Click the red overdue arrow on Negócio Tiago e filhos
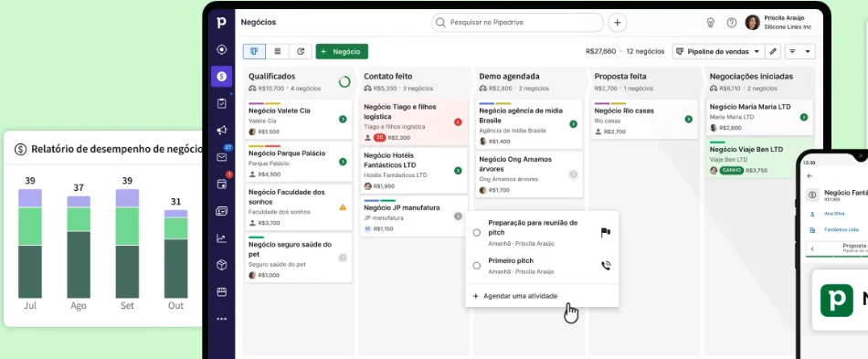 458,121
